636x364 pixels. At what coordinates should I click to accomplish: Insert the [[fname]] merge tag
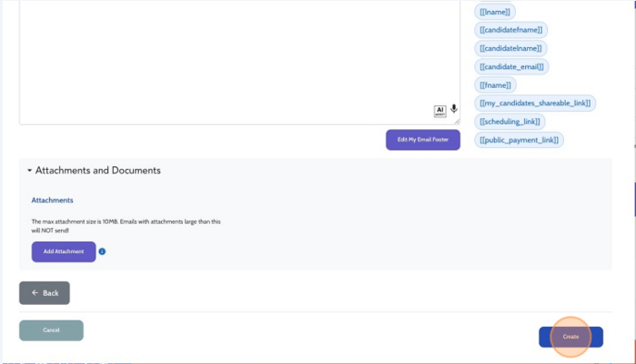click(495, 85)
